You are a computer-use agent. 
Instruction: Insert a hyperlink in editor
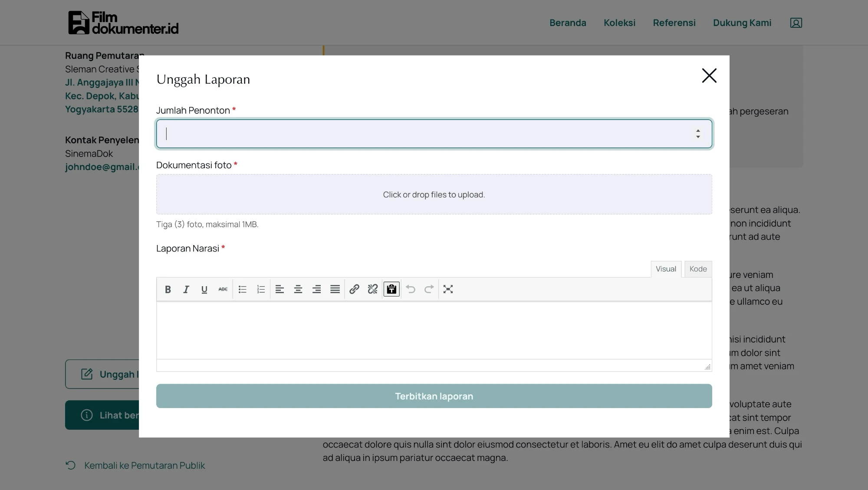[x=354, y=289]
